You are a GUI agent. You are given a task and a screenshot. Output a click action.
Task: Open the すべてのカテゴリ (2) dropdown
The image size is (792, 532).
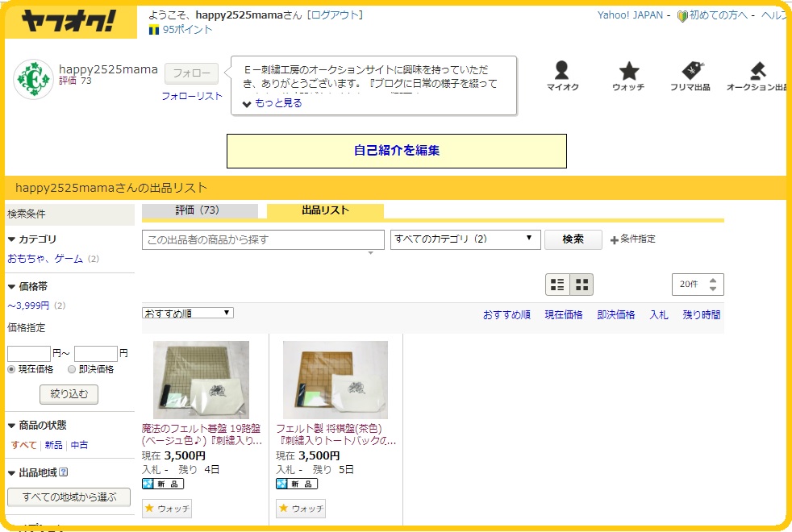[465, 239]
